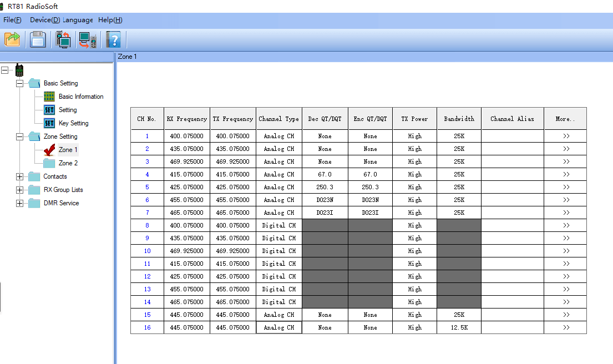
Task: Open the Language menu
Action: point(78,20)
